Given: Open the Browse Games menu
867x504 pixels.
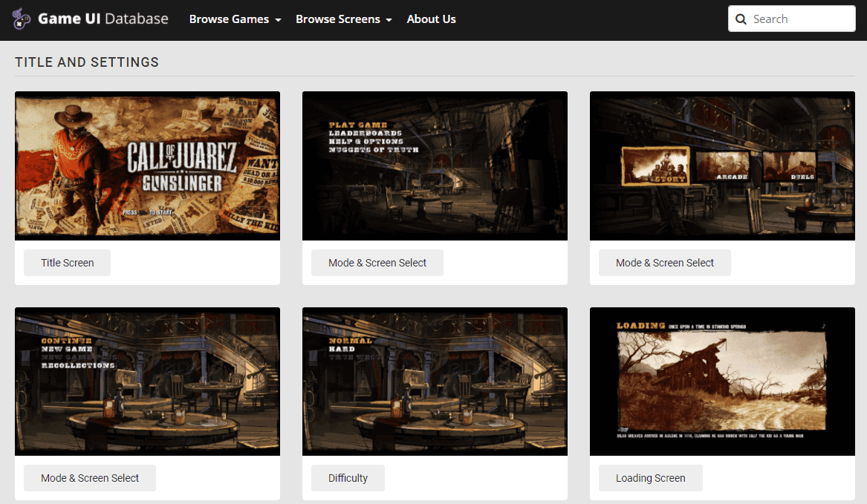Looking at the screenshot, I should pyautogui.click(x=235, y=19).
